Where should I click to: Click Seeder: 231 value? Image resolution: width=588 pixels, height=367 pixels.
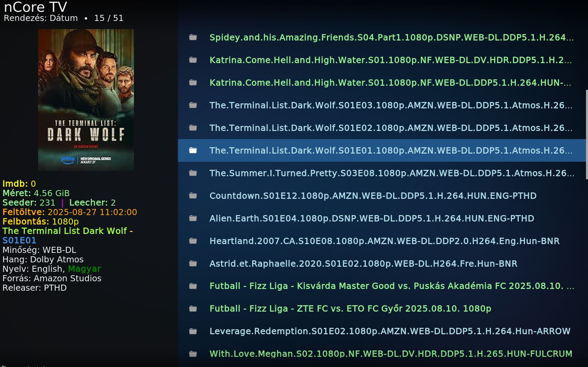point(29,203)
